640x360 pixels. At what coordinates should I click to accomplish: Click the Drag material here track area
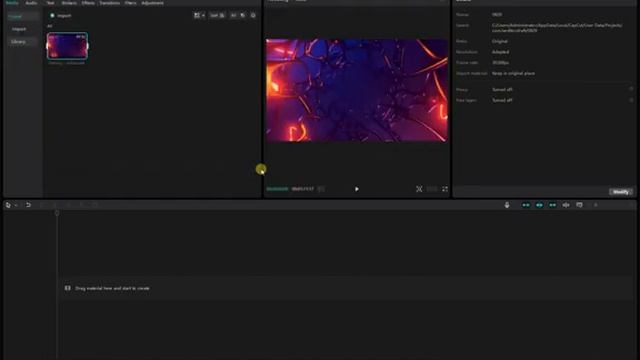pos(347,288)
